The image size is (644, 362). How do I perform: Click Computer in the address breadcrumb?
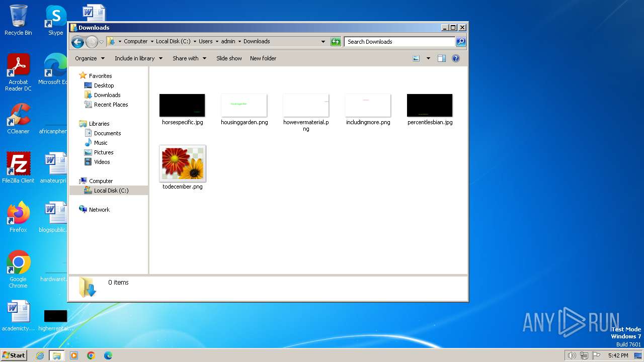pyautogui.click(x=135, y=42)
